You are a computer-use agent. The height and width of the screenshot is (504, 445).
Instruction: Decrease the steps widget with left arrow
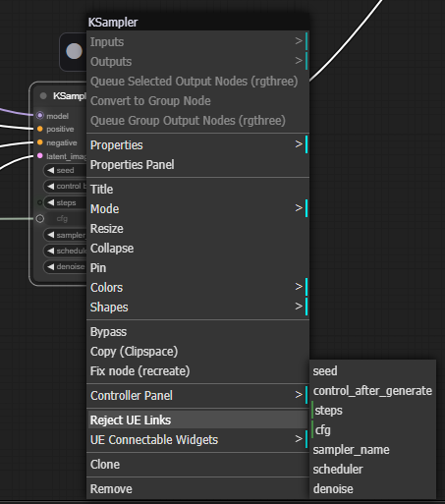point(50,202)
